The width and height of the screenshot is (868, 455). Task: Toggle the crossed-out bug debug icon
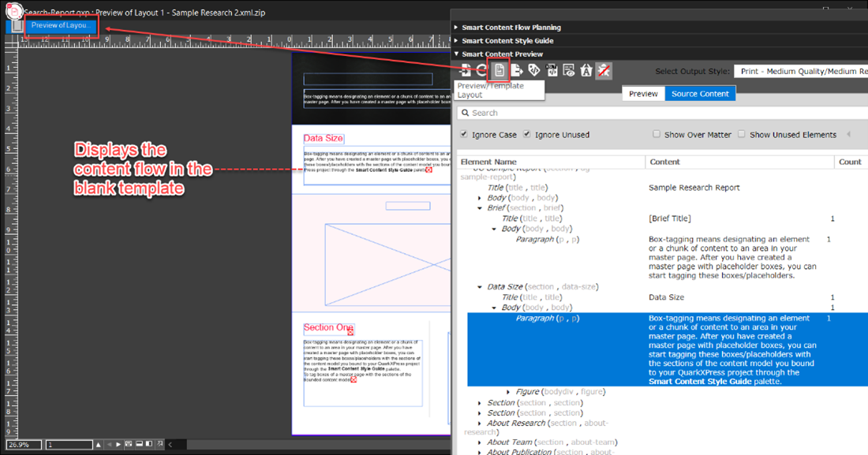pyautogui.click(x=604, y=71)
